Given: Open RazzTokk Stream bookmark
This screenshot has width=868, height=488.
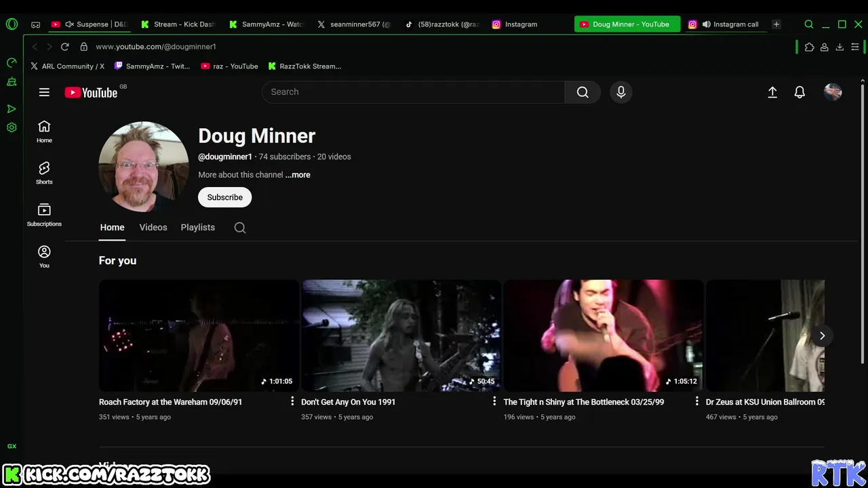Looking at the screenshot, I should point(304,66).
